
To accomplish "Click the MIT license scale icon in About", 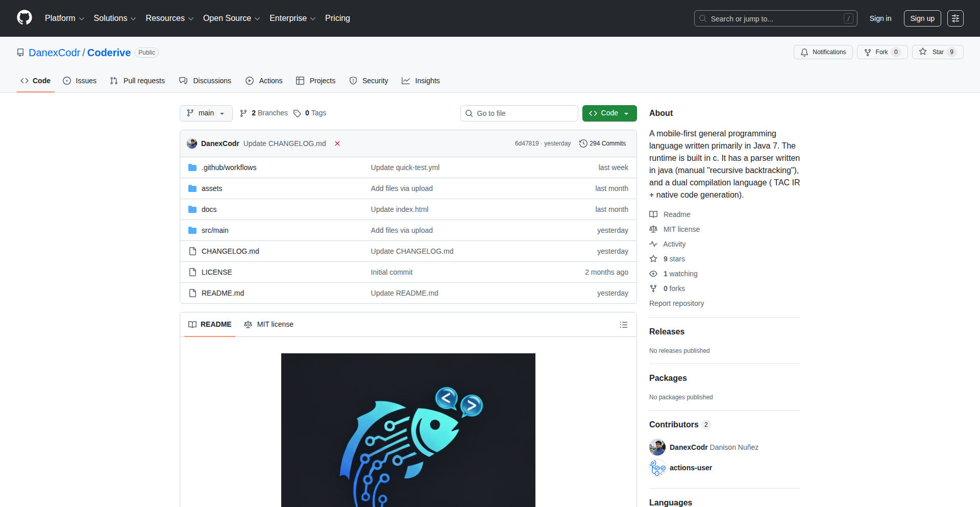I will coord(653,229).
